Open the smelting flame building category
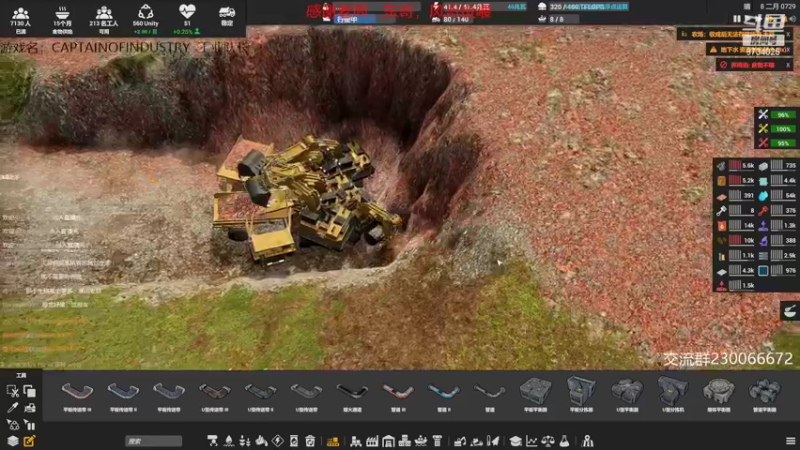The width and height of the screenshot is (800, 450). tap(261, 441)
